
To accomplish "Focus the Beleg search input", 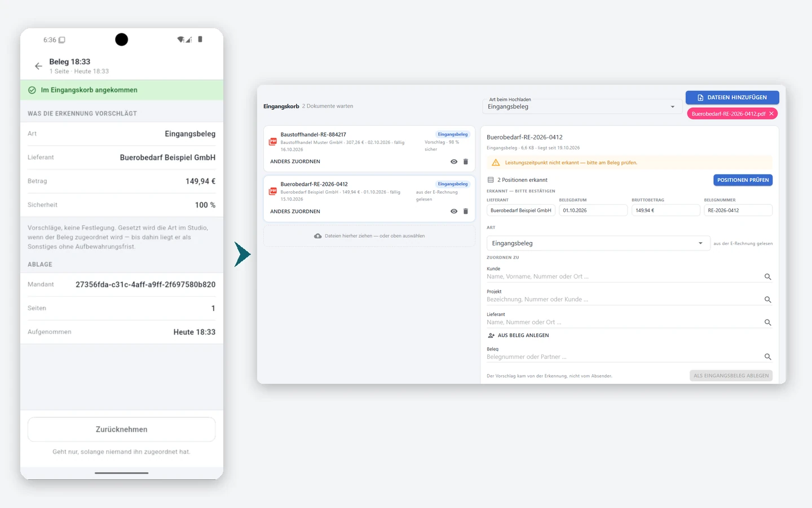I will click(x=623, y=357).
